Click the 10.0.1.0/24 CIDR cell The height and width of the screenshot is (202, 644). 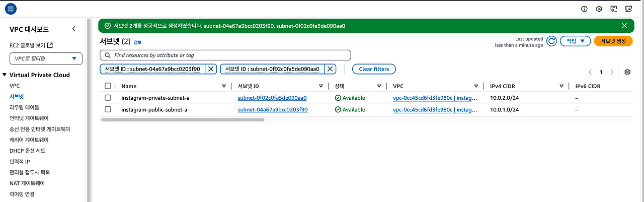[505, 109]
